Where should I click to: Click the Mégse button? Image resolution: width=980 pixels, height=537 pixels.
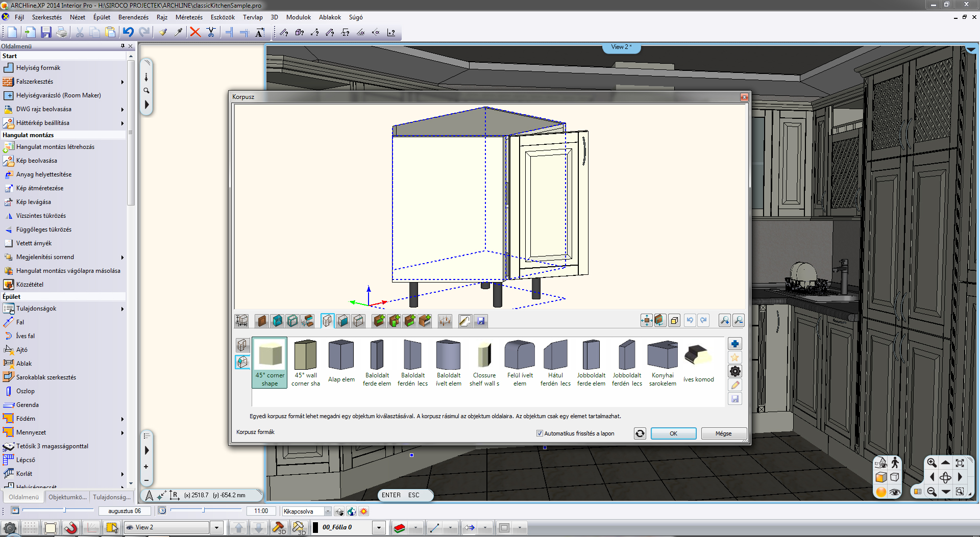click(723, 433)
